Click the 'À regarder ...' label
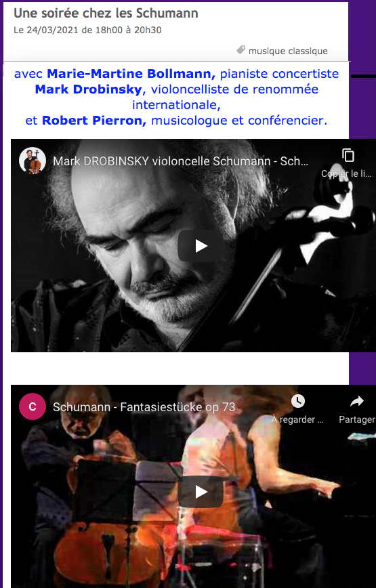The image size is (376, 588). pyautogui.click(x=297, y=419)
